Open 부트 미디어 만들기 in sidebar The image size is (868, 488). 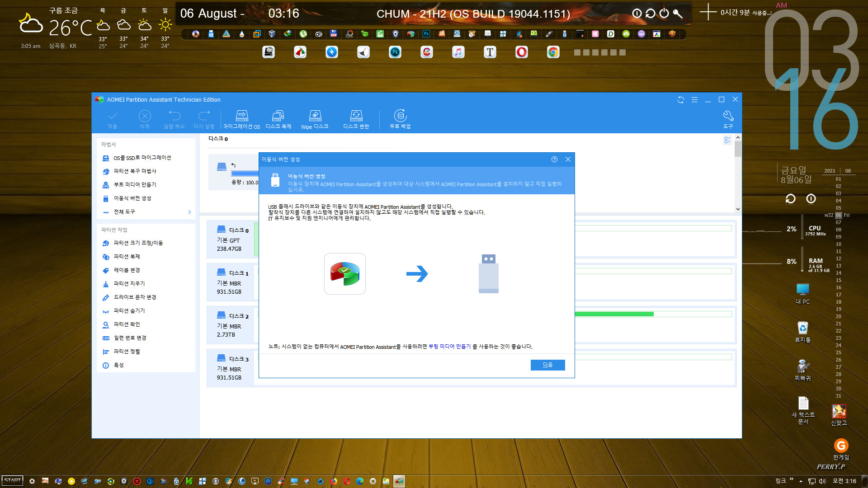click(x=135, y=185)
